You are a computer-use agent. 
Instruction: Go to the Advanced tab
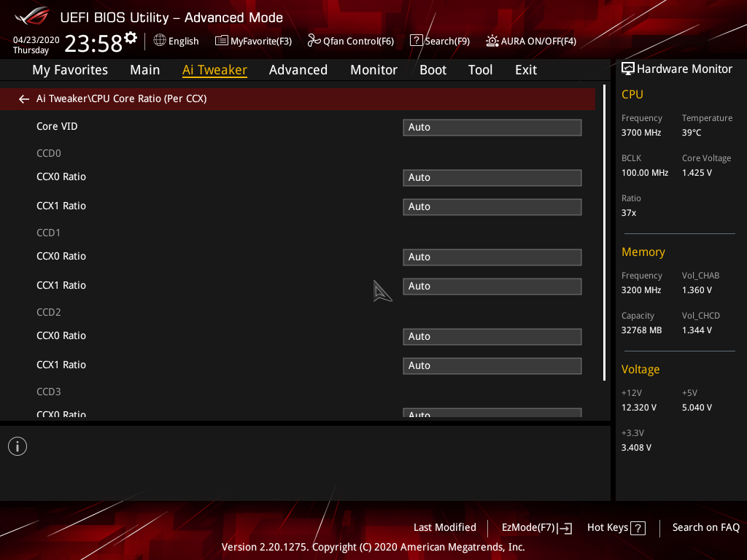[298, 70]
